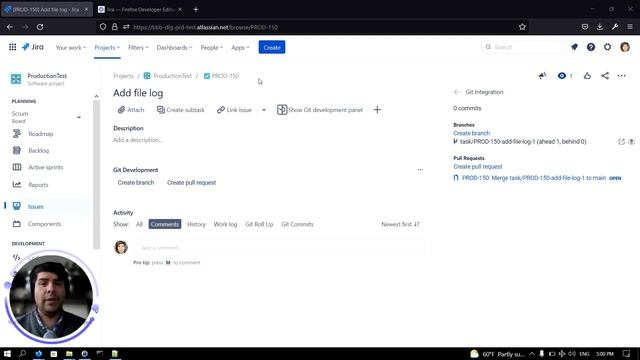Toggle Newest first sort order

pos(400,224)
